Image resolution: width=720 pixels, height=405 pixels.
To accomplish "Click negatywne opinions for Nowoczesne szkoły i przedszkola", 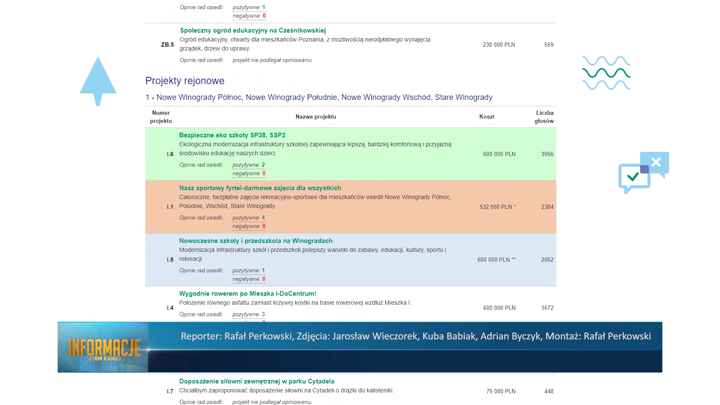I will click(249, 279).
